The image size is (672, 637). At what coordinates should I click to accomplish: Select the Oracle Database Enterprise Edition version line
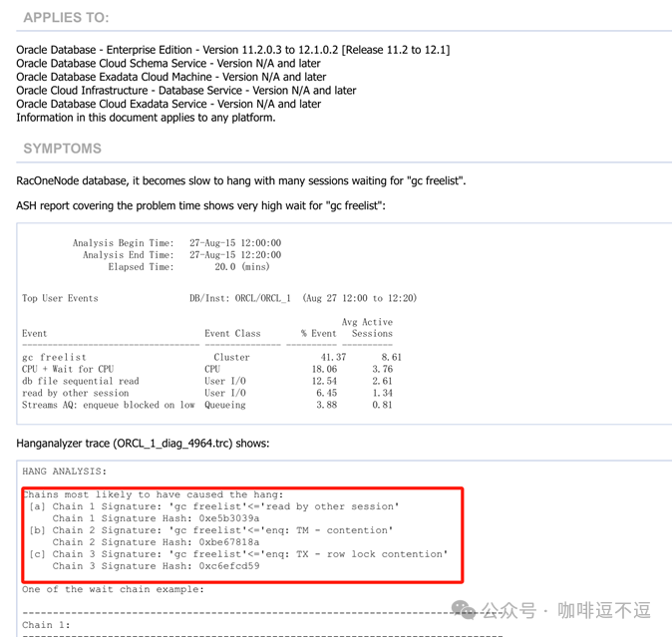point(233,50)
